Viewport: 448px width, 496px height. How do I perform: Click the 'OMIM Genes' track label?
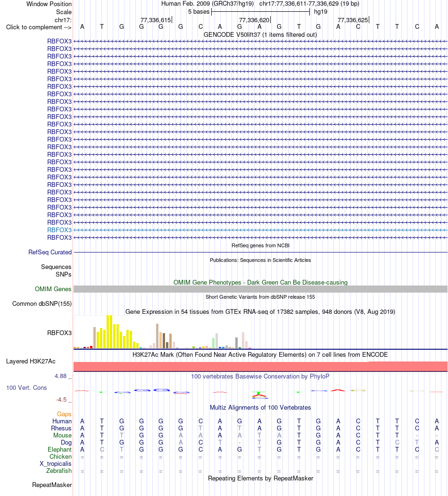point(53,289)
